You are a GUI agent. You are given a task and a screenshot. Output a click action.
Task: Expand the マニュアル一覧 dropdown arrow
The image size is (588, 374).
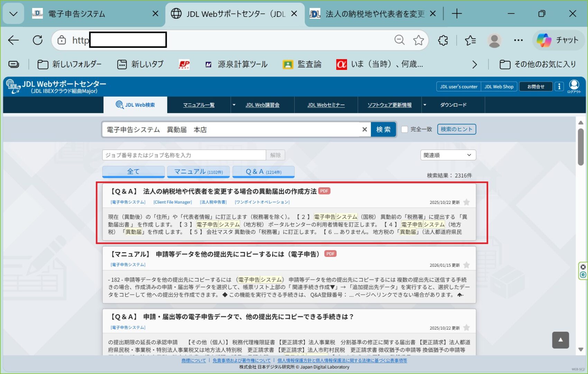click(234, 105)
